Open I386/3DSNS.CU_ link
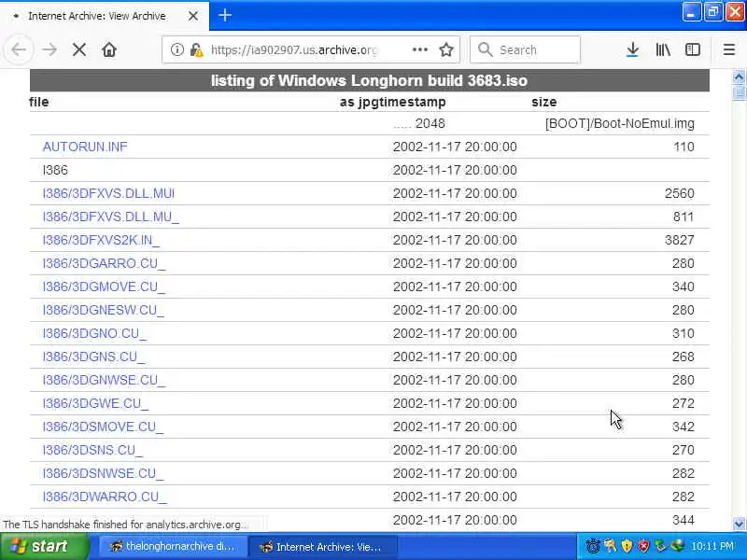This screenshot has width=747, height=560. tap(92, 450)
